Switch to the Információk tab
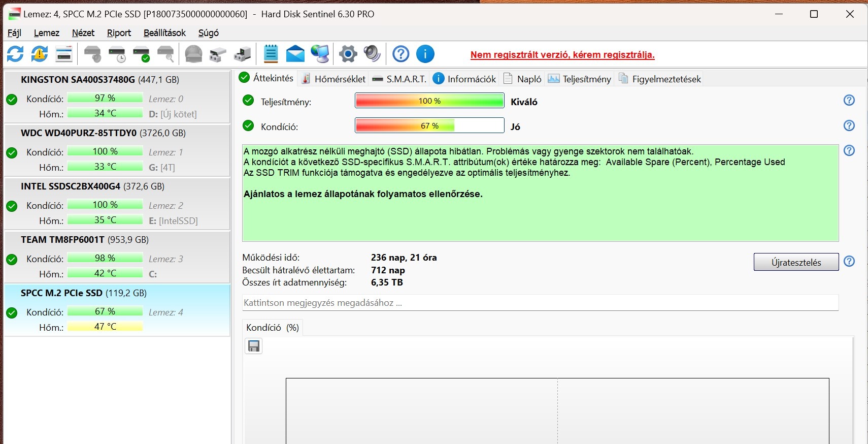 tap(464, 79)
